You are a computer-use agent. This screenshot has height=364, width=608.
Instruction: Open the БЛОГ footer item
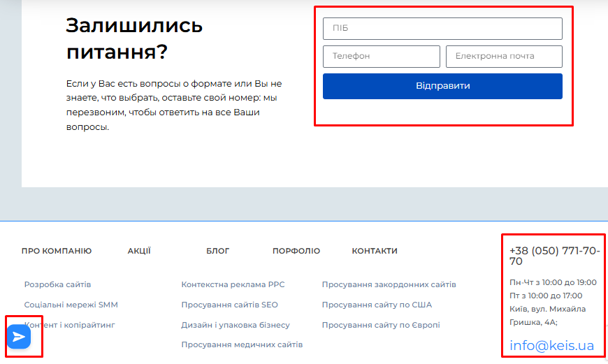[x=217, y=251]
